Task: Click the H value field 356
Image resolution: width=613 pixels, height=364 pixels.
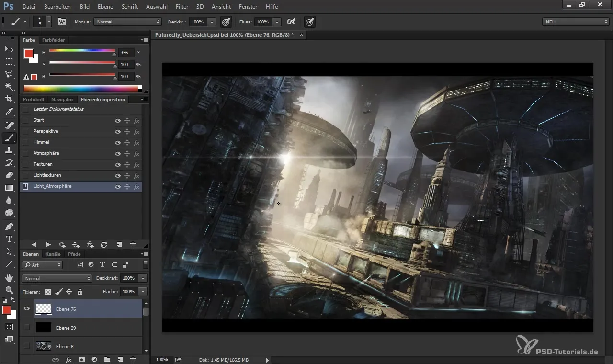Action: tap(126, 52)
